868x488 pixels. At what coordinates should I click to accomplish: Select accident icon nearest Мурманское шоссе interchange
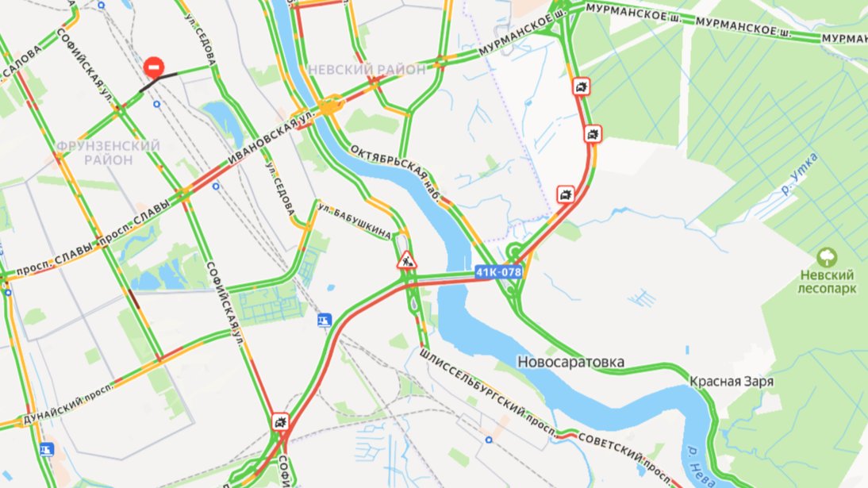point(581,86)
